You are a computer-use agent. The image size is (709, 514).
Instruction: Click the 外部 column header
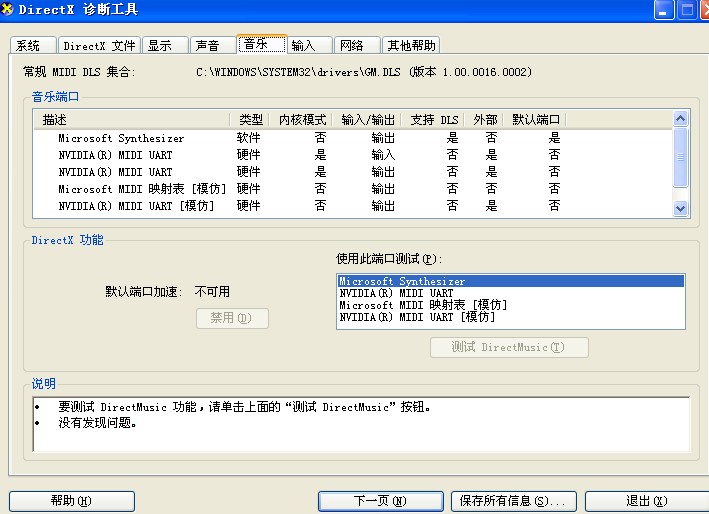(485, 120)
